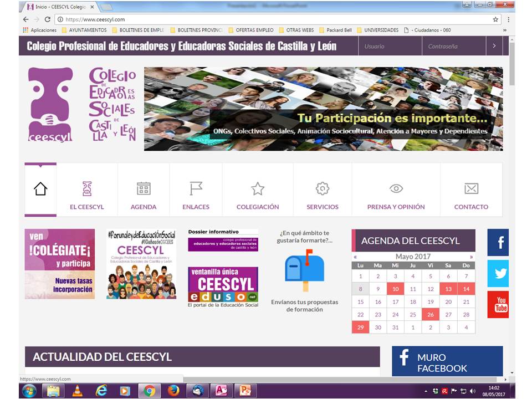Select May 29 highlighted in calendar

360,328
